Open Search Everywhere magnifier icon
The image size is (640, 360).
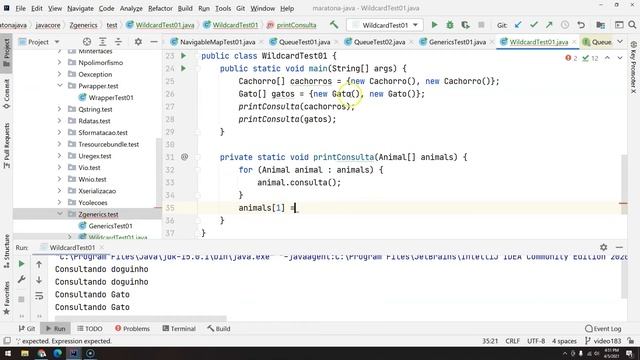[632, 25]
